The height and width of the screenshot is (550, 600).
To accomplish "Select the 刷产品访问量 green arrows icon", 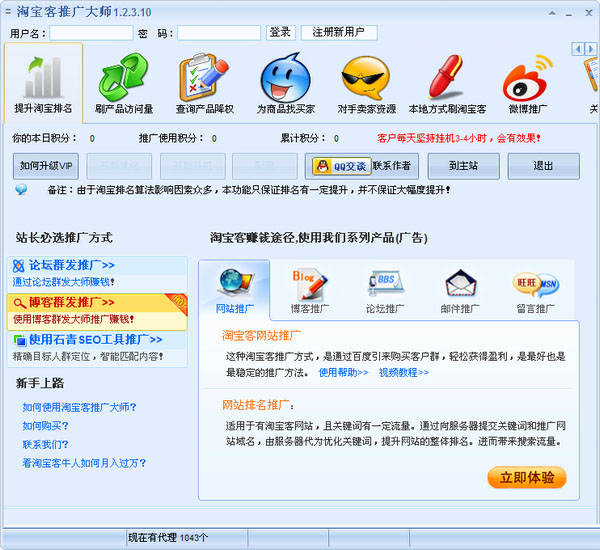I will tap(124, 78).
